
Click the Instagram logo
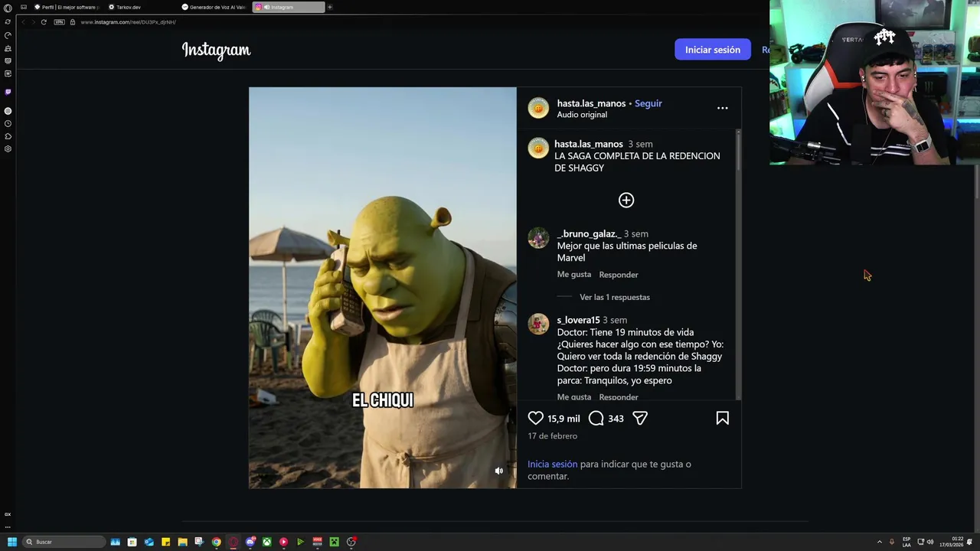pyautogui.click(x=216, y=50)
